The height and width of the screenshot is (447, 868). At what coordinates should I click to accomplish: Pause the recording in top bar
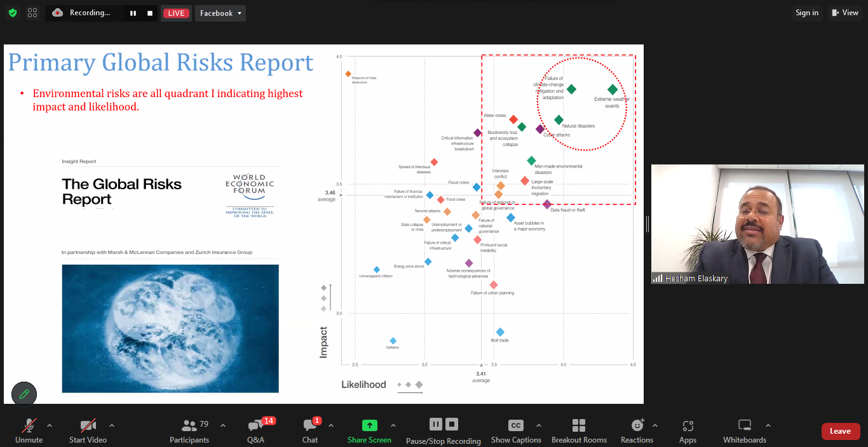click(x=133, y=13)
